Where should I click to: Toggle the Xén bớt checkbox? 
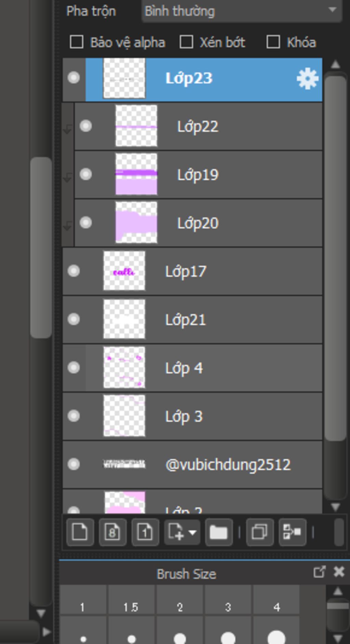186,42
